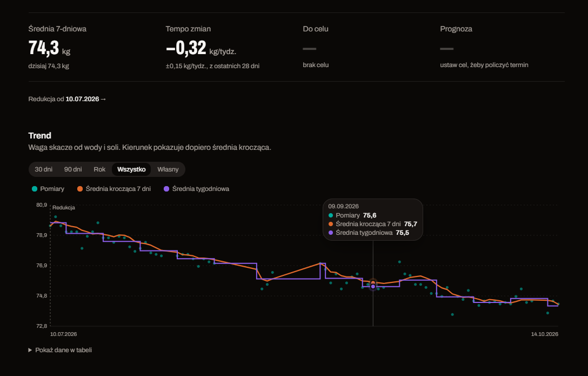This screenshot has height=376, width=588.
Task: Click the −0,32 kg/tydz. rate value
Action: click(201, 48)
